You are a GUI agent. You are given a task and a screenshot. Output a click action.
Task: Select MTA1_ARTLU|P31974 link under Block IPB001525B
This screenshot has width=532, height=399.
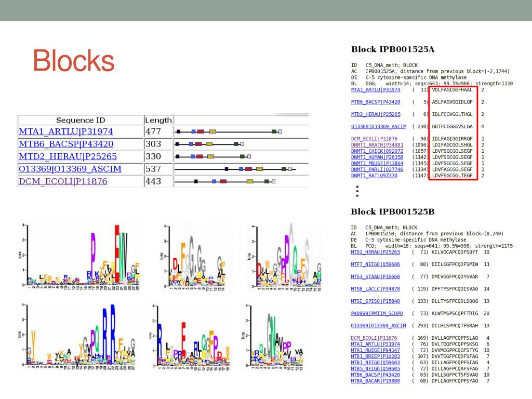(375, 344)
